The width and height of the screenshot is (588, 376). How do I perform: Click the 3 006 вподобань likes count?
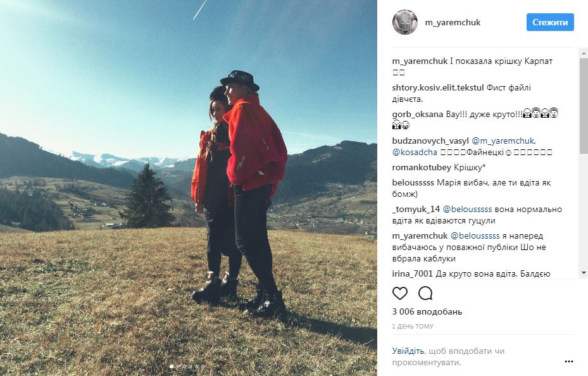coord(427,311)
